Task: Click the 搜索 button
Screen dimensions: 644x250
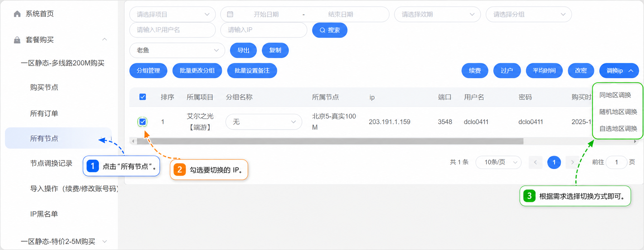Action: pos(330,30)
